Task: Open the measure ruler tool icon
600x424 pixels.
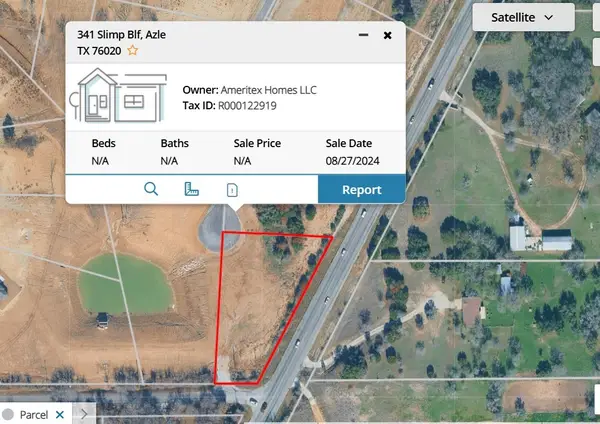Action: click(x=192, y=189)
